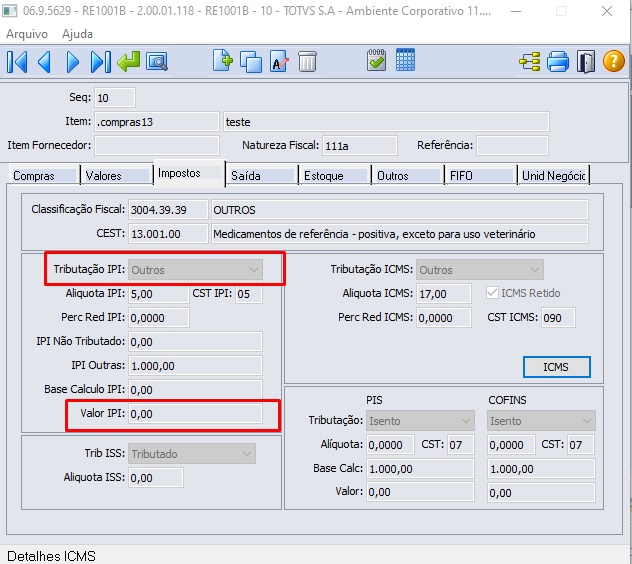Open the Unid Negócio tab

click(x=553, y=175)
